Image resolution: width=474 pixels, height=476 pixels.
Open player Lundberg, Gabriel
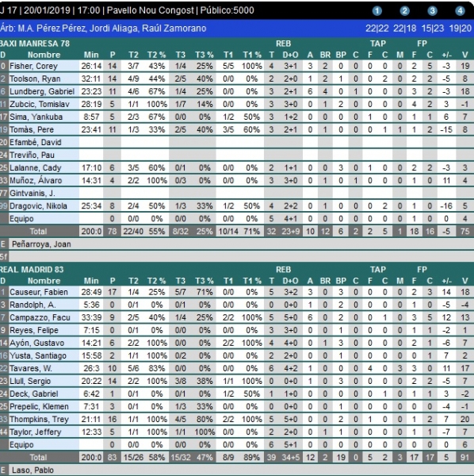(x=42, y=92)
